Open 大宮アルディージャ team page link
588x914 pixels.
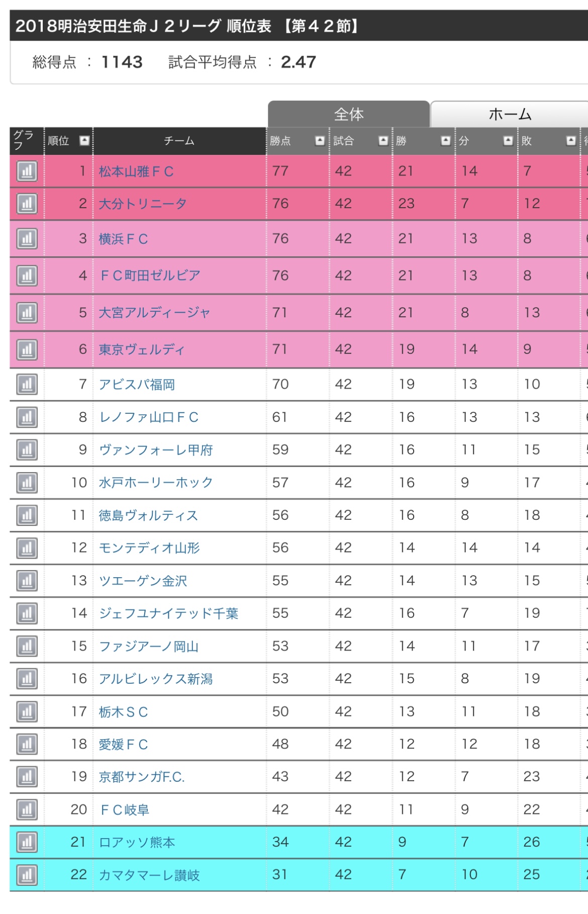point(154,313)
